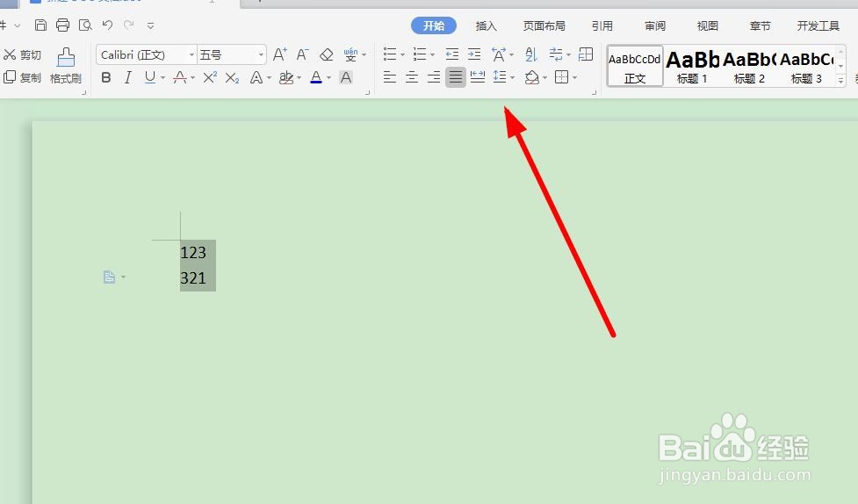This screenshot has width=858, height=504.
Task: Click the Save icon in quick access toolbar
Action: (40, 25)
